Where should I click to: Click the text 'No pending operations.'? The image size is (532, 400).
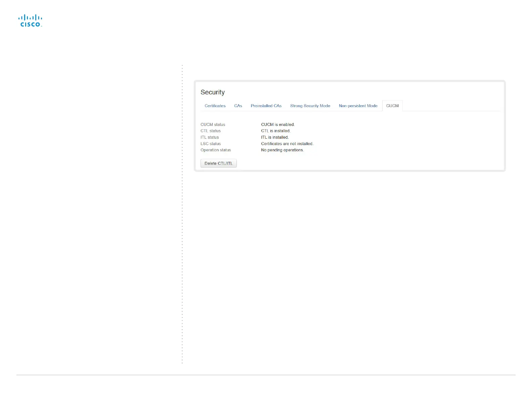[x=282, y=150]
